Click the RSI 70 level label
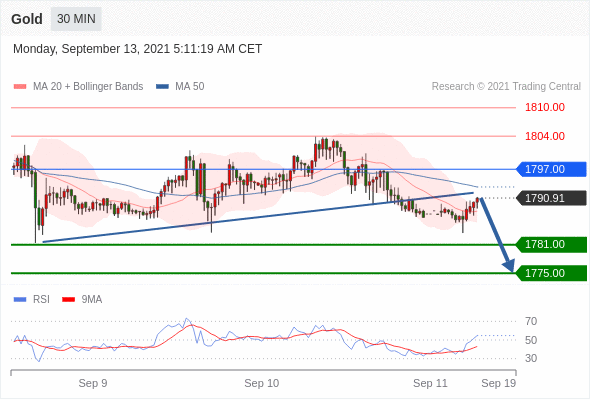590x400 pixels. 531,321
